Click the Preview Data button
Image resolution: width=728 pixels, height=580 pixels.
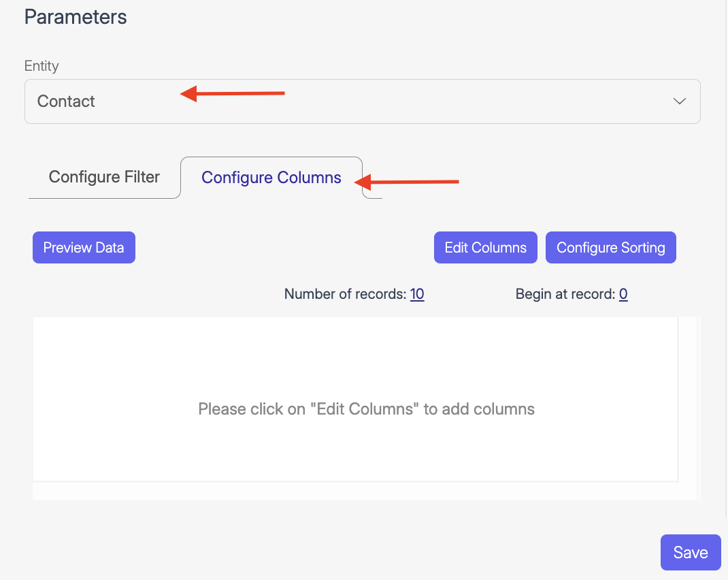(84, 248)
